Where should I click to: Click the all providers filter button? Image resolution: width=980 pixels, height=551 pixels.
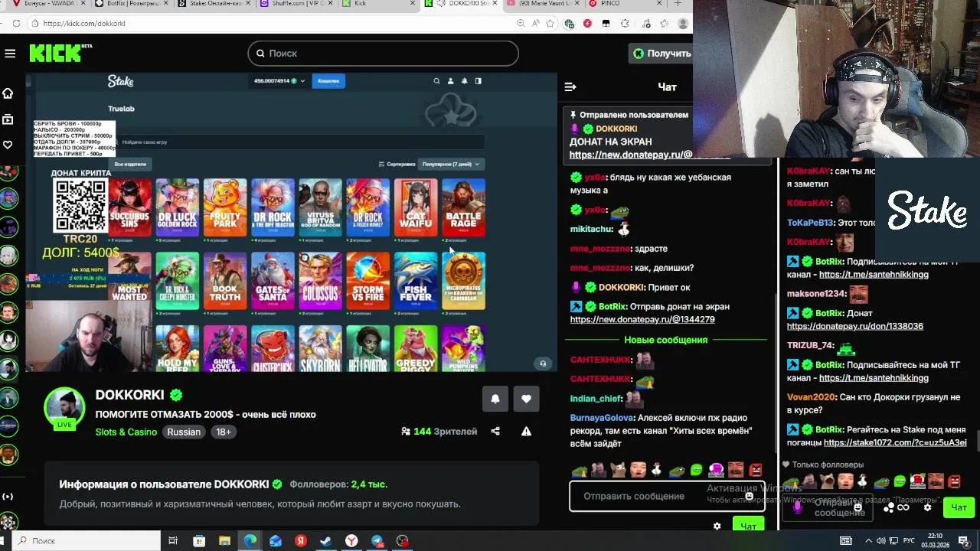[x=130, y=164]
